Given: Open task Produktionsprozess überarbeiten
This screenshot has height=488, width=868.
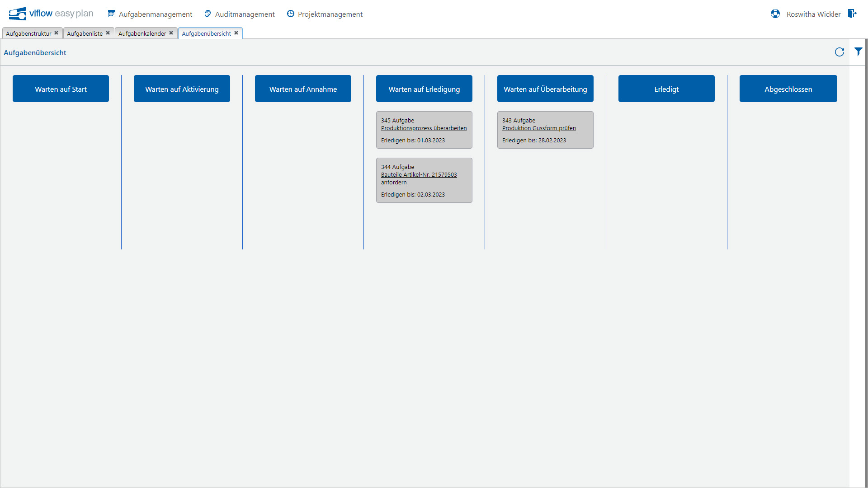Looking at the screenshot, I should [x=424, y=128].
